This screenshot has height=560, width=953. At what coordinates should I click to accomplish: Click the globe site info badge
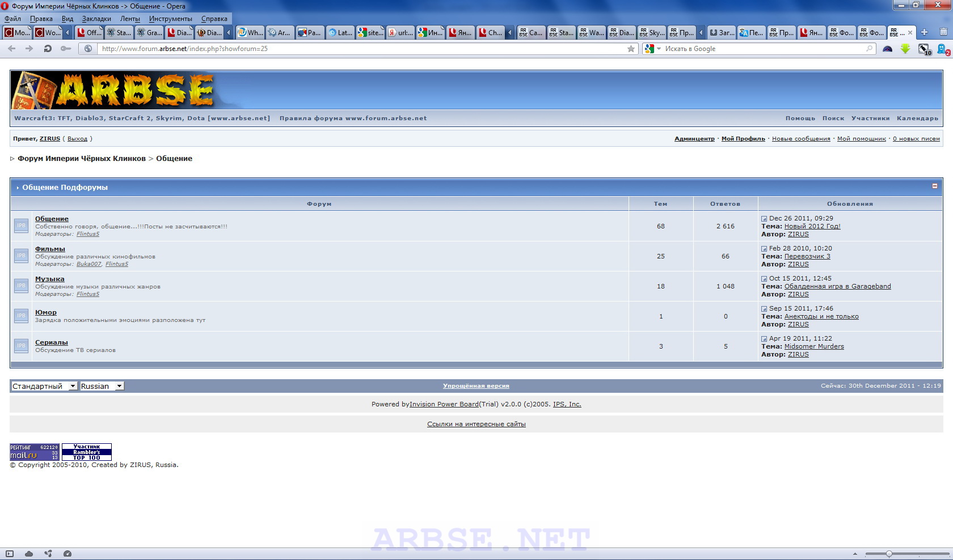point(88,49)
